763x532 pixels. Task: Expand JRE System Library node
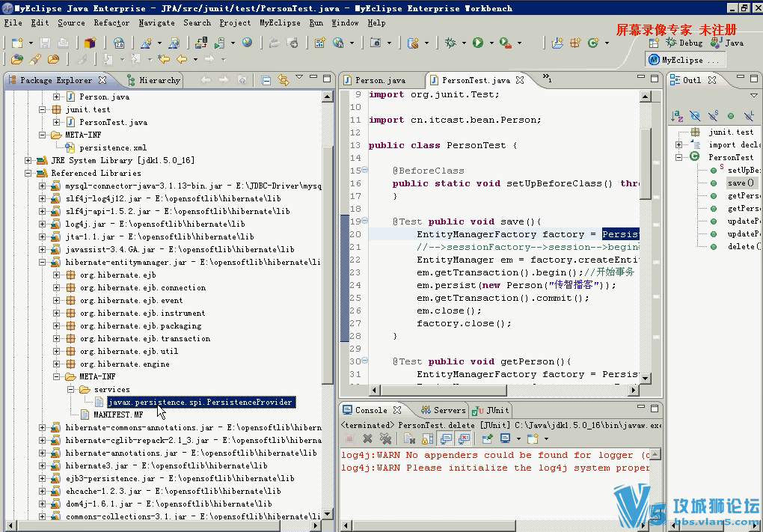(28, 161)
